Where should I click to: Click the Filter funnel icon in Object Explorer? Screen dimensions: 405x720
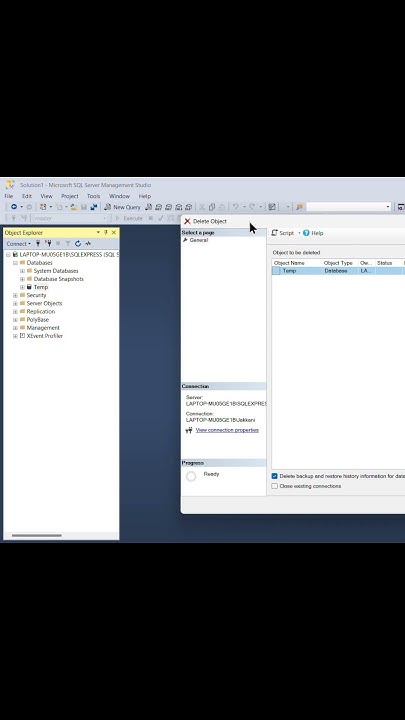(x=68, y=244)
